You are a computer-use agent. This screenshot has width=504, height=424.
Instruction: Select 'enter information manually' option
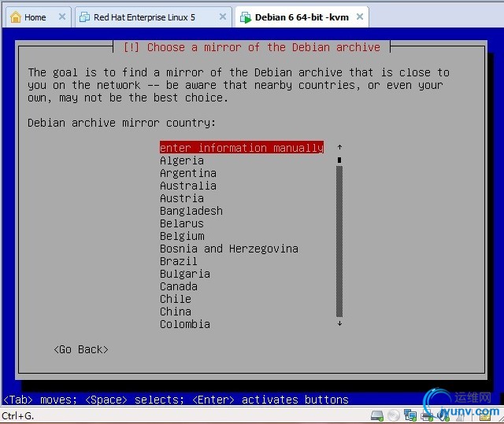[242, 148]
